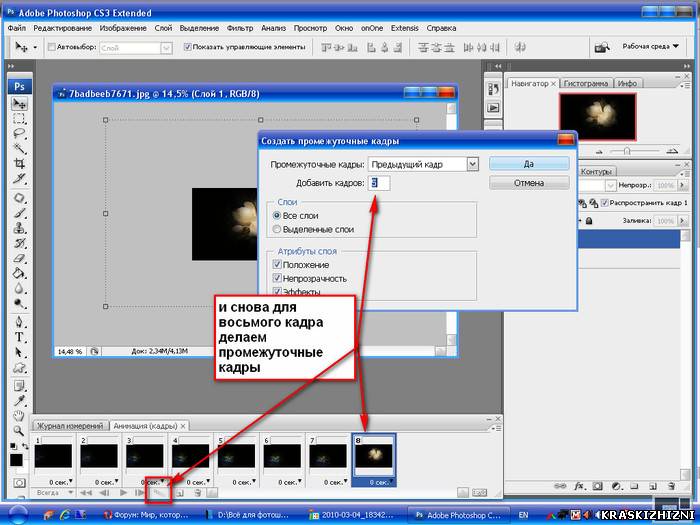Select the Dodge tool
This screenshot has height=525, width=700.
(x=19, y=304)
